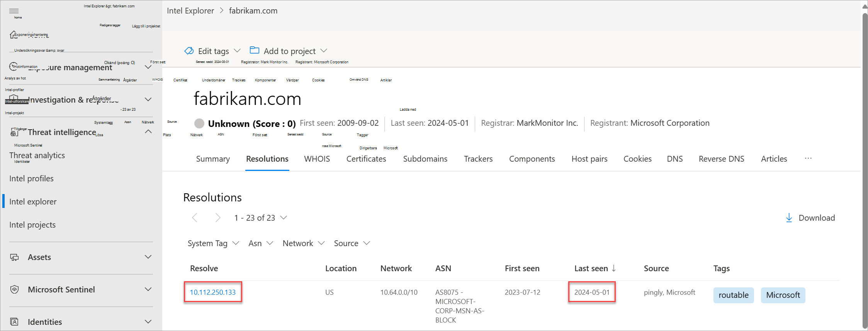
Task: Click the Microsoft Sentinel shield icon
Action: tap(14, 290)
